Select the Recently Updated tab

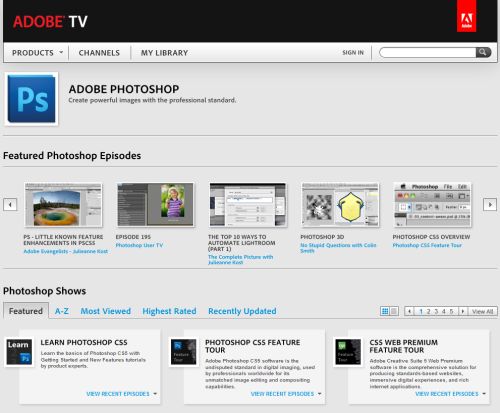pyautogui.click(x=242, y=311)
